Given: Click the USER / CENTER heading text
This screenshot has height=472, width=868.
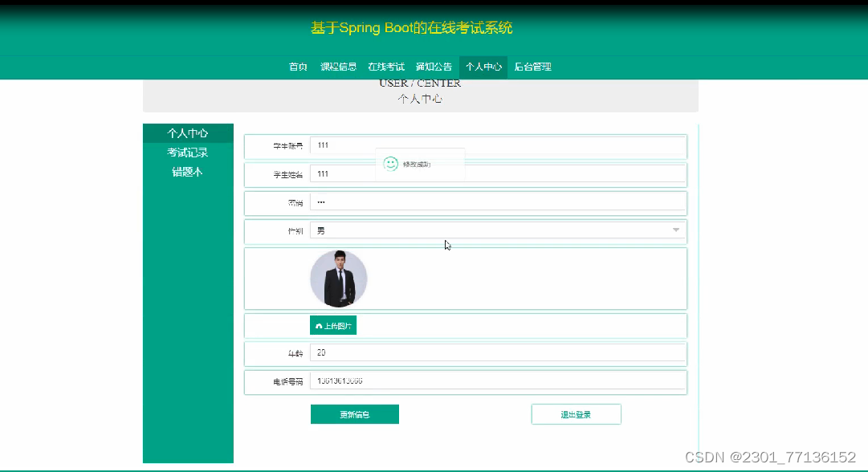Looking at the screenshot, I should (420, 83).
